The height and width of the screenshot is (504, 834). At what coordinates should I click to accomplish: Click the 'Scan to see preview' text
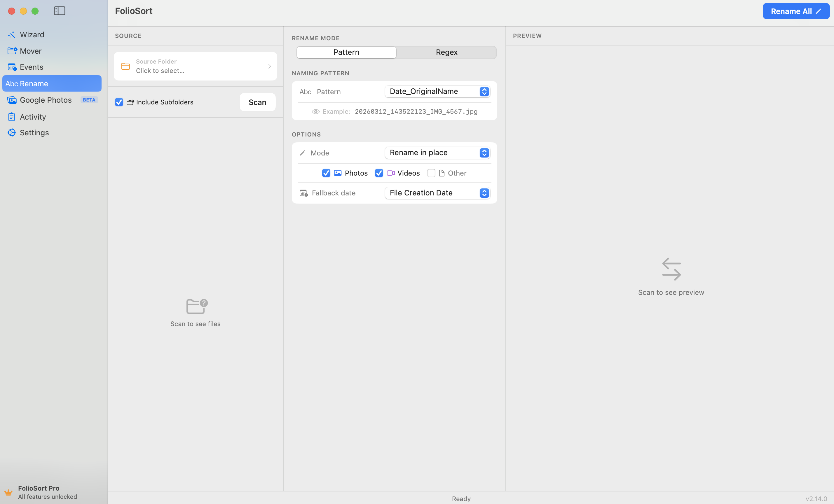(x=671, y=293)
